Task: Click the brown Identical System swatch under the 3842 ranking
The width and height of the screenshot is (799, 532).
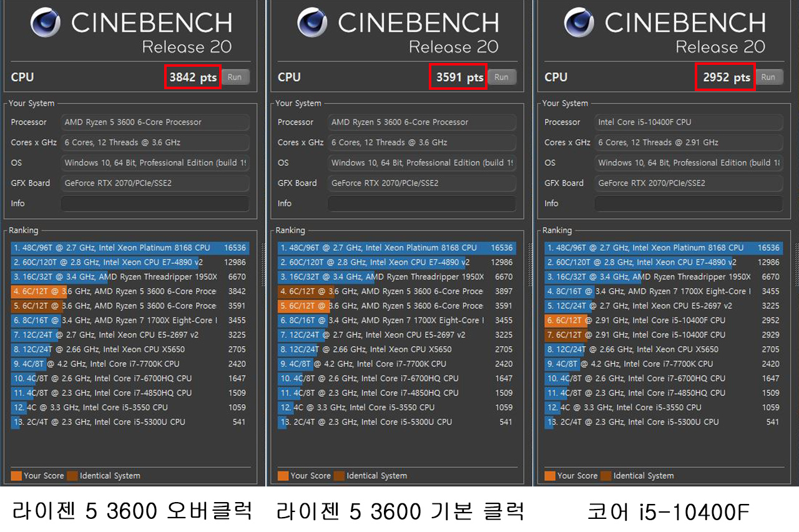Action: pyautogui.click(x=72, y=476)
